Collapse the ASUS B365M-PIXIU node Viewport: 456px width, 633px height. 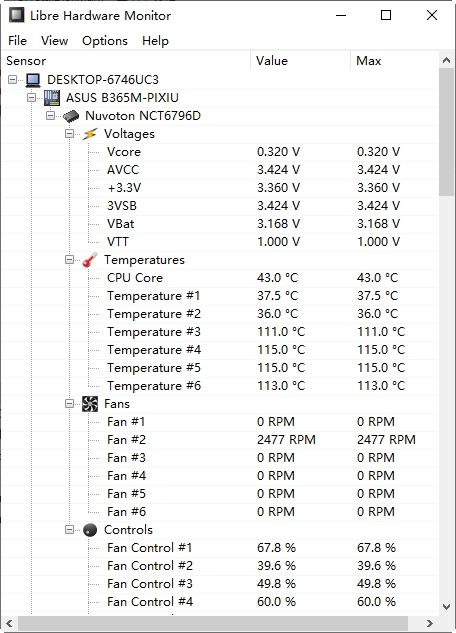(31, 97)
